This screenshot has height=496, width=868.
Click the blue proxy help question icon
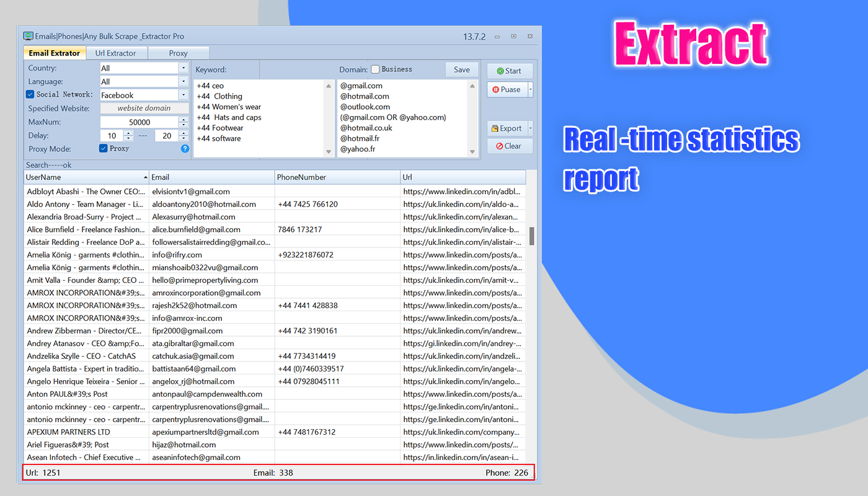185,149
